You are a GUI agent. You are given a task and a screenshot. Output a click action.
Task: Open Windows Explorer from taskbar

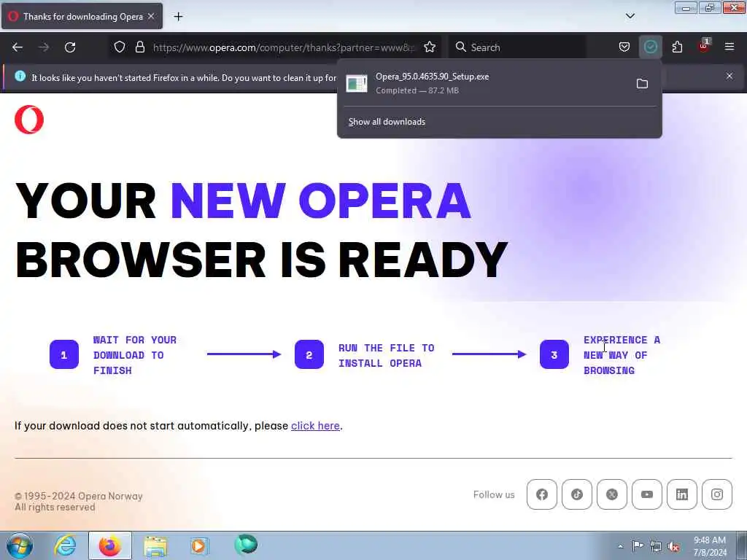(155, 546)
